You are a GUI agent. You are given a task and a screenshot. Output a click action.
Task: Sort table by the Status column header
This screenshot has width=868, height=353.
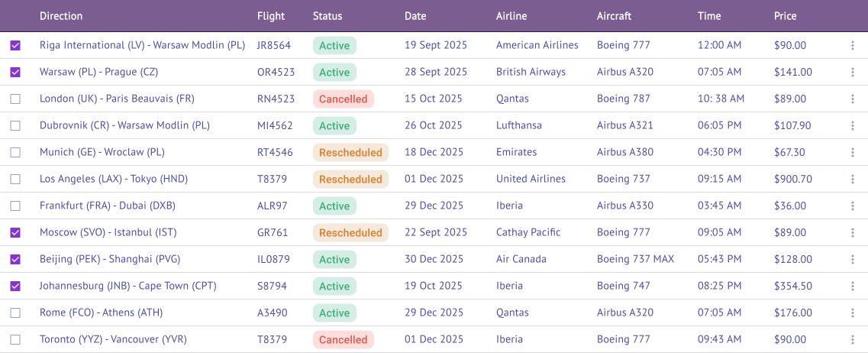click(x=328, y=16)
